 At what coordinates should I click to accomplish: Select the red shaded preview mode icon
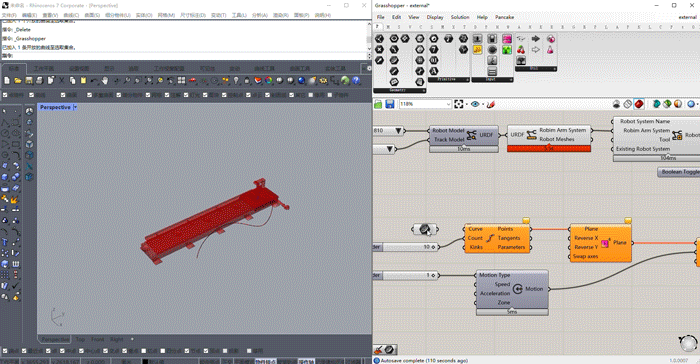pyautogui.click(x=639, y=104)
